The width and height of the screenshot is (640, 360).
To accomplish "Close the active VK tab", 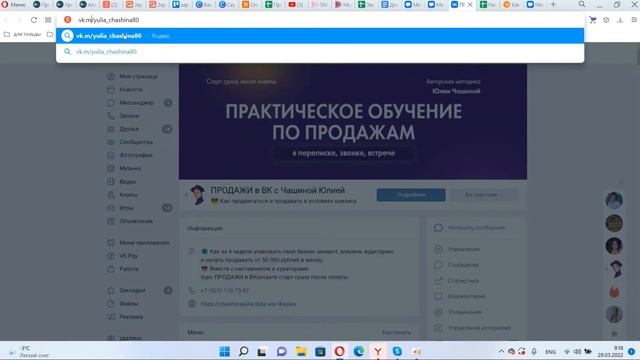I will 470,4.
